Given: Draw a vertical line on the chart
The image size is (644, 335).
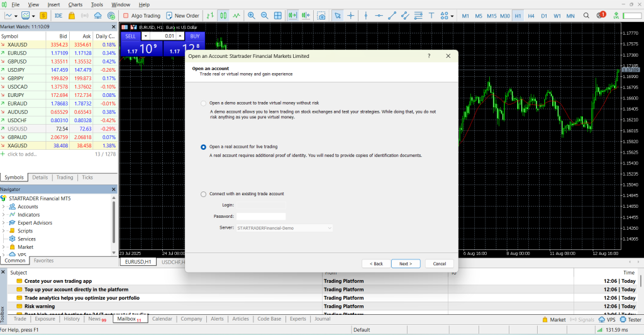Looking at the screenshot, I should coord(365,16).
